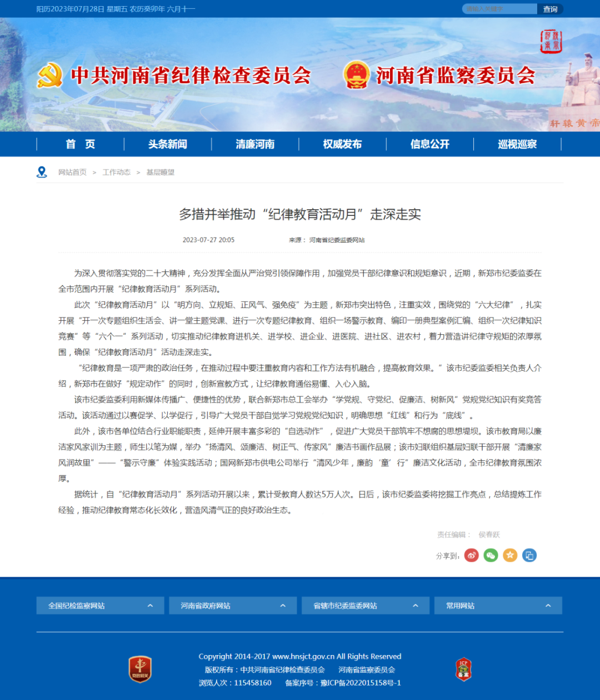This screenshot has height=700, width=600.
Task: Click the 河南省监察委员会 banner title
Action: coord(456,75)
